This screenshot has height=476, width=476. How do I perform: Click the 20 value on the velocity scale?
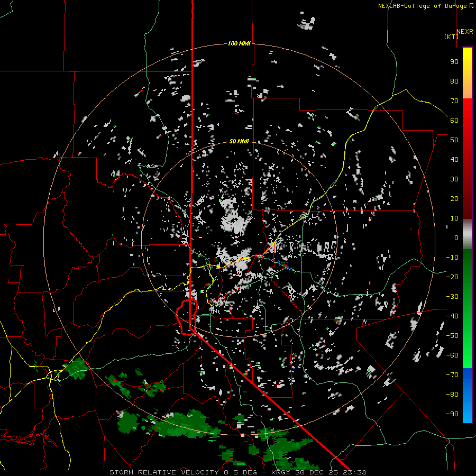point(454,199)
